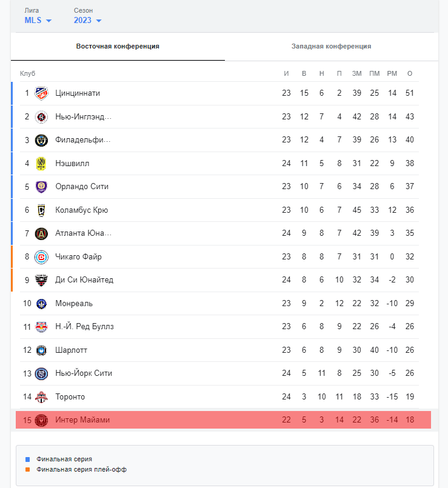Open the Нью-Йорк Сити team link
The width and height of the screenshot is (448, 488).
(x=83, y=373)
